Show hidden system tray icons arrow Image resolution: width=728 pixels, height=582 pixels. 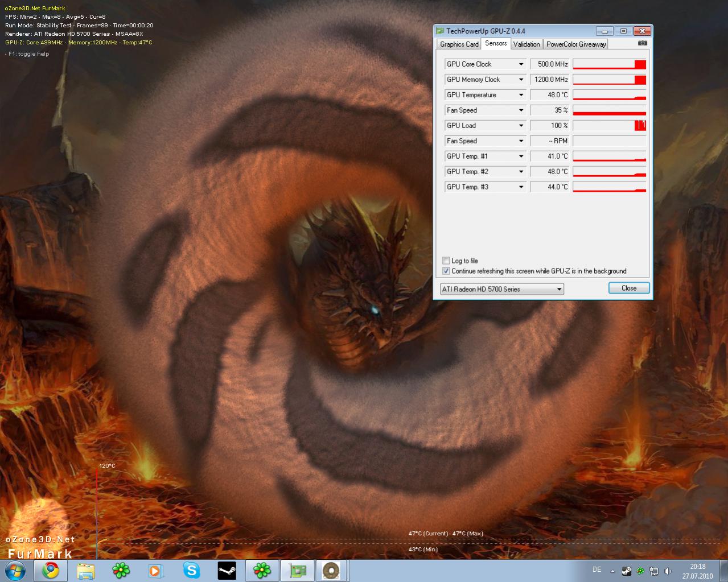tap(612, 571)
